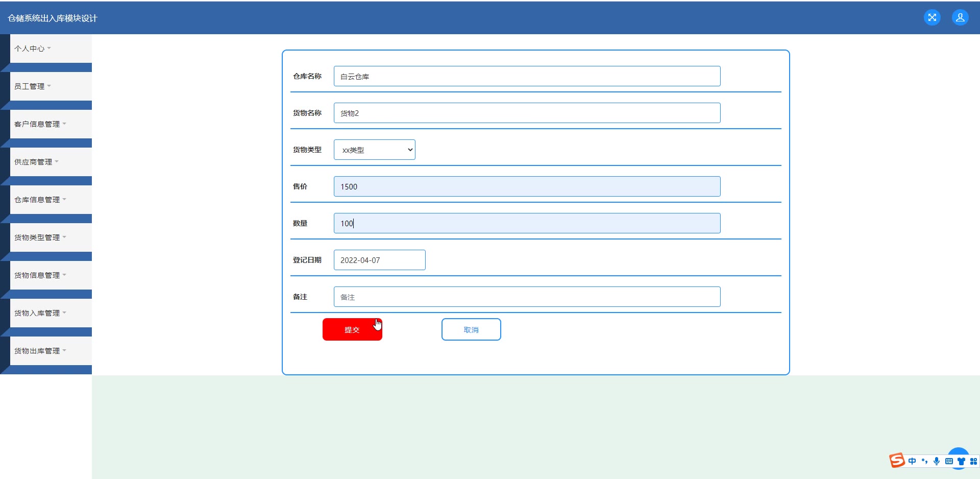This screenshot has height=479, width=980.
Task: Click the red 提交 button
Action: point(352,329)
